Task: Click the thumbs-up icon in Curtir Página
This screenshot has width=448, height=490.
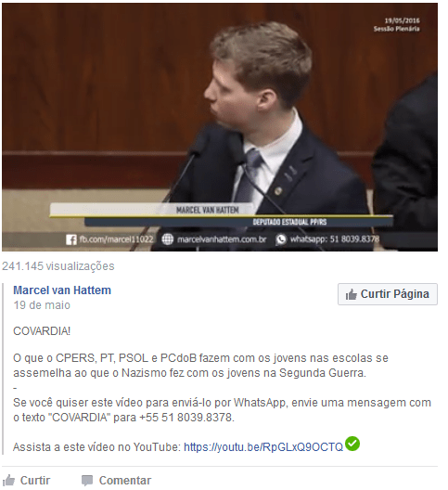Action: click(352, 294)
